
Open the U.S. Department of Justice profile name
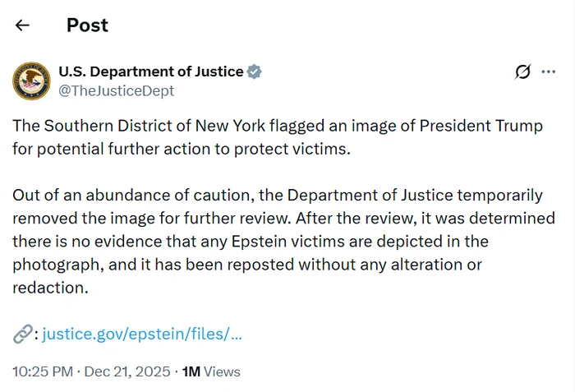tap(151, 71)
